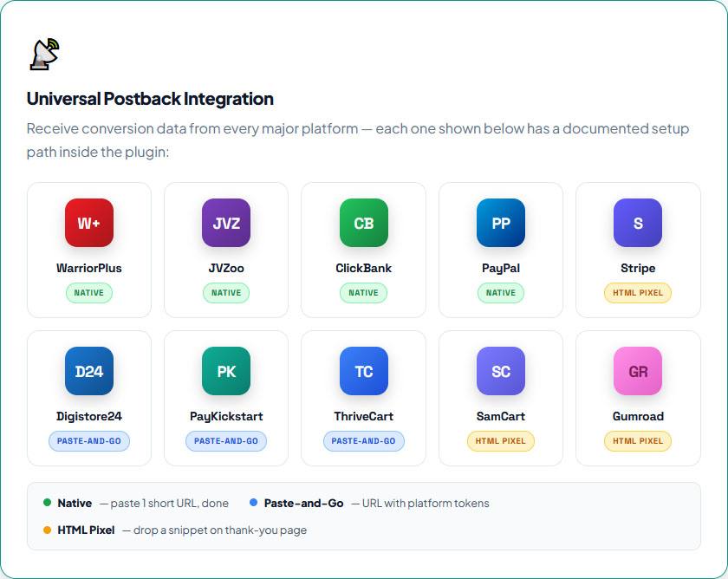Click the NATIVE badge under PayPal
Screen dimensions: 728x579
(x=501, y=293)
